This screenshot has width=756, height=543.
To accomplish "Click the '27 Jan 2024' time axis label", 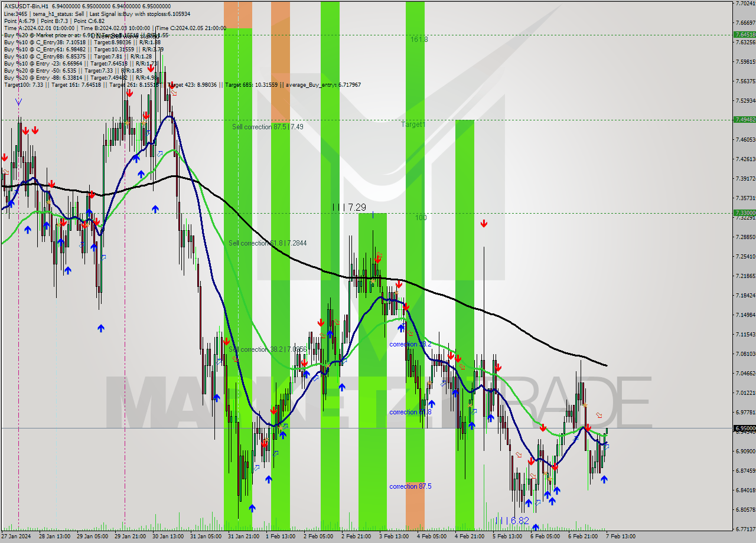I will pos(15,537).
